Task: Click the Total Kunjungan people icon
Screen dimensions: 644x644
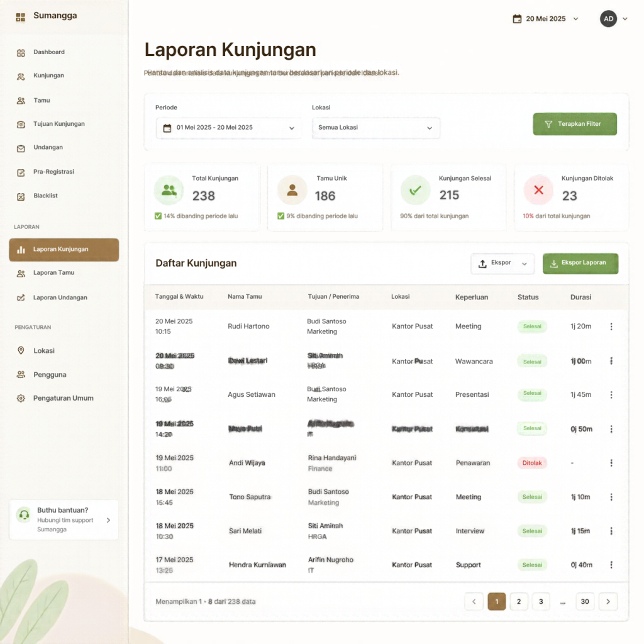Action: point(169,190)
